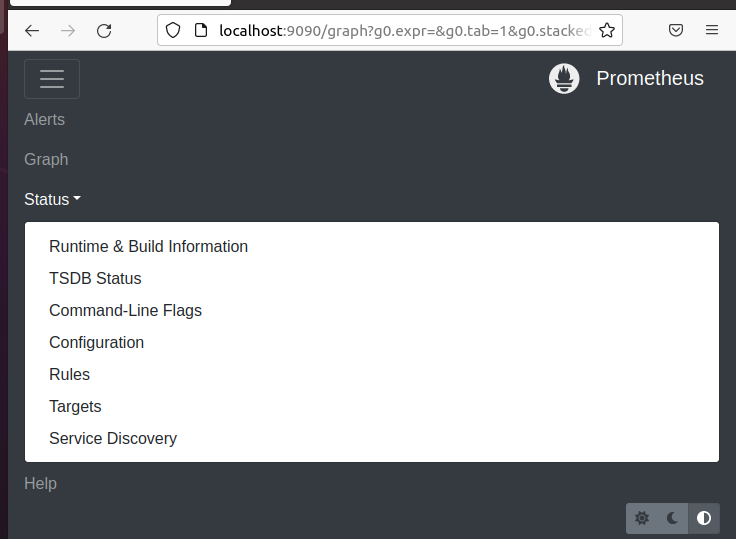The height and width of the screenshot is (539, 736).
Task: Select Command-Line Flags entry
Action: pos(125,310)
